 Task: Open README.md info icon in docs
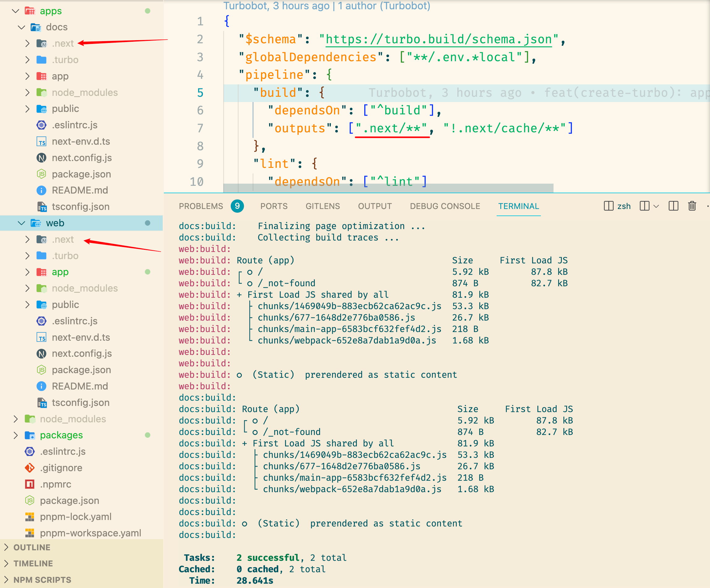point(41,190)
